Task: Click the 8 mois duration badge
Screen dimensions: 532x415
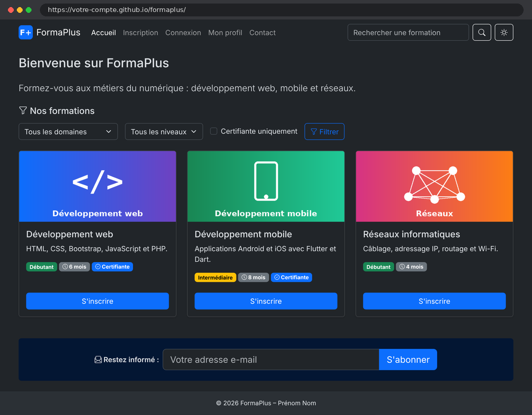Action: pyautogui.click(x=254, y=277)
